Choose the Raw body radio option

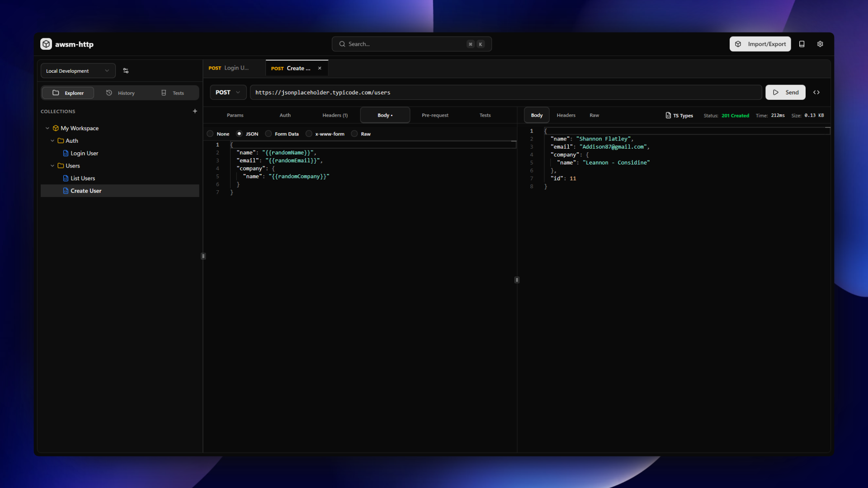(354, 134)
